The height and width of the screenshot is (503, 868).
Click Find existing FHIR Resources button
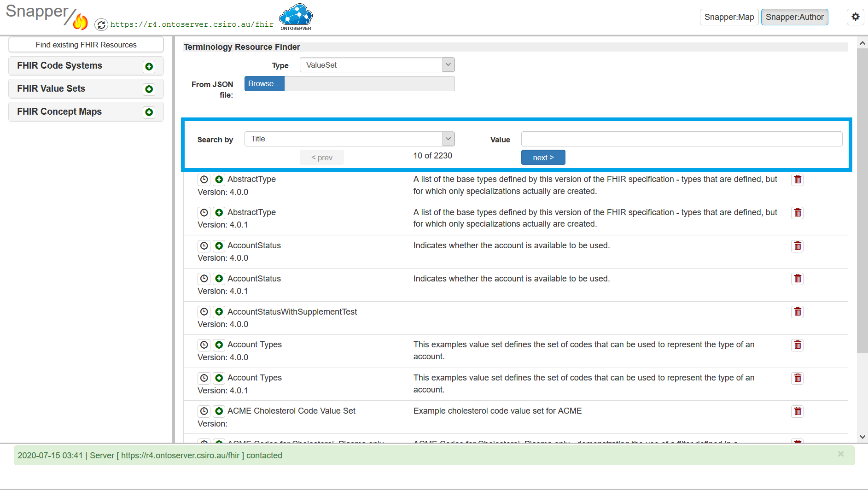86,45
